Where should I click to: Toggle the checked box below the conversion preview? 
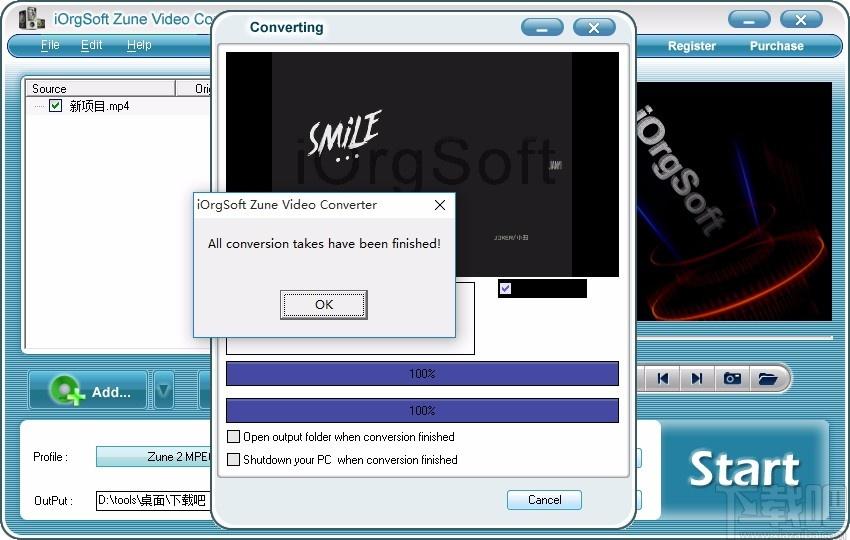click(505, 288)
